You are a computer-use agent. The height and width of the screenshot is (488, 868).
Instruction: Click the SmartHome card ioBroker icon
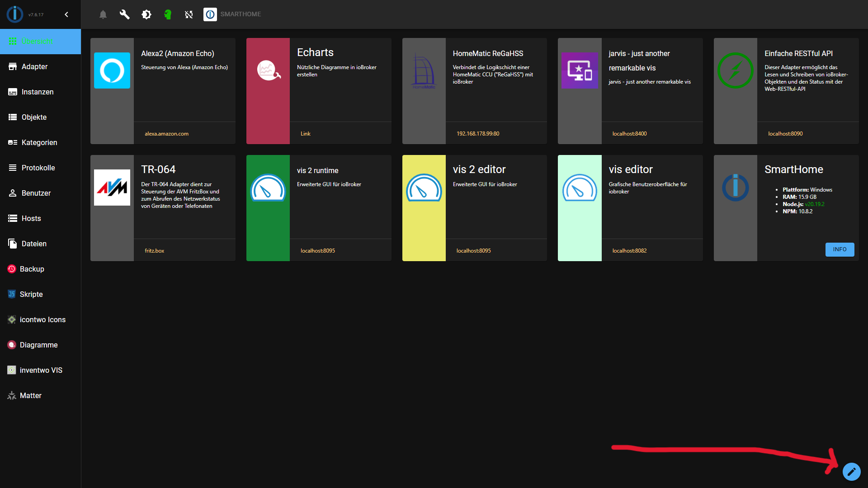pyautogui.click(x=736, y=188)
